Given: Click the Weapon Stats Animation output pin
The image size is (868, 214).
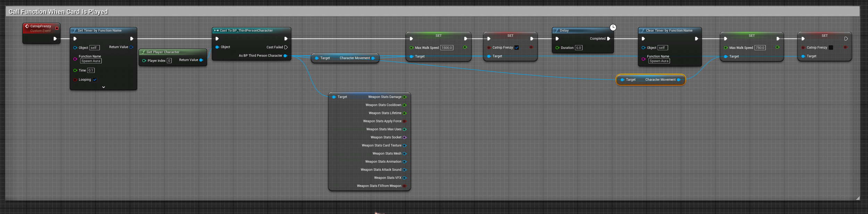Looking at the screenshot, I should pyautogui.click(x=404, y=162).
